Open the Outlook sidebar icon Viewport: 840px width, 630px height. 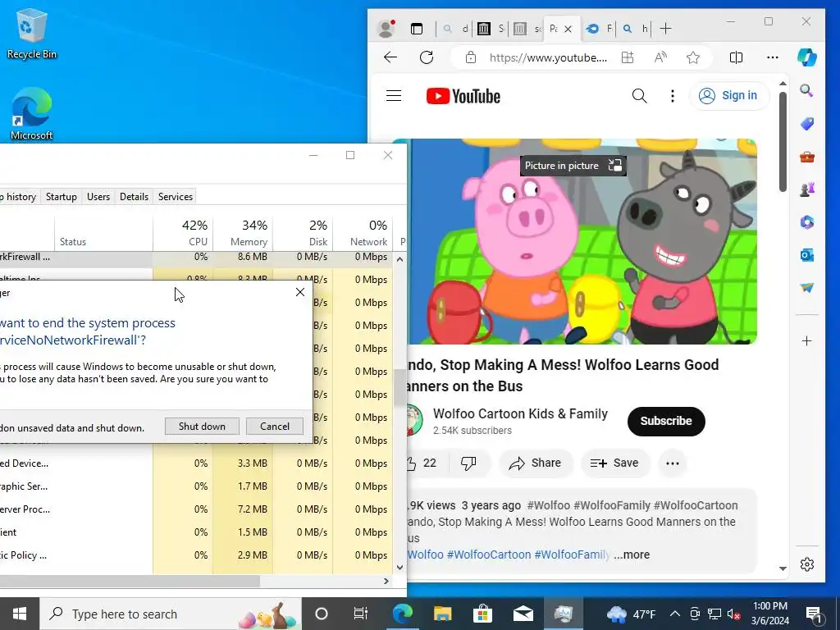807,255
